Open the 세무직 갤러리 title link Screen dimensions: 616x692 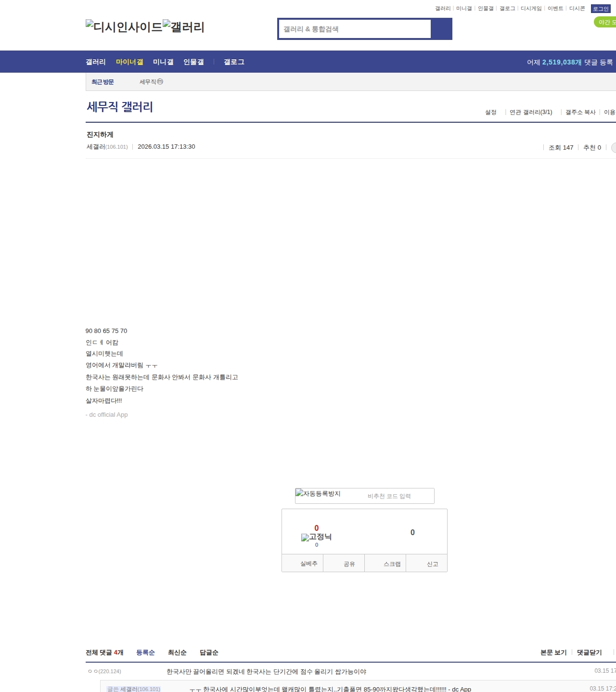pos(120,106)
